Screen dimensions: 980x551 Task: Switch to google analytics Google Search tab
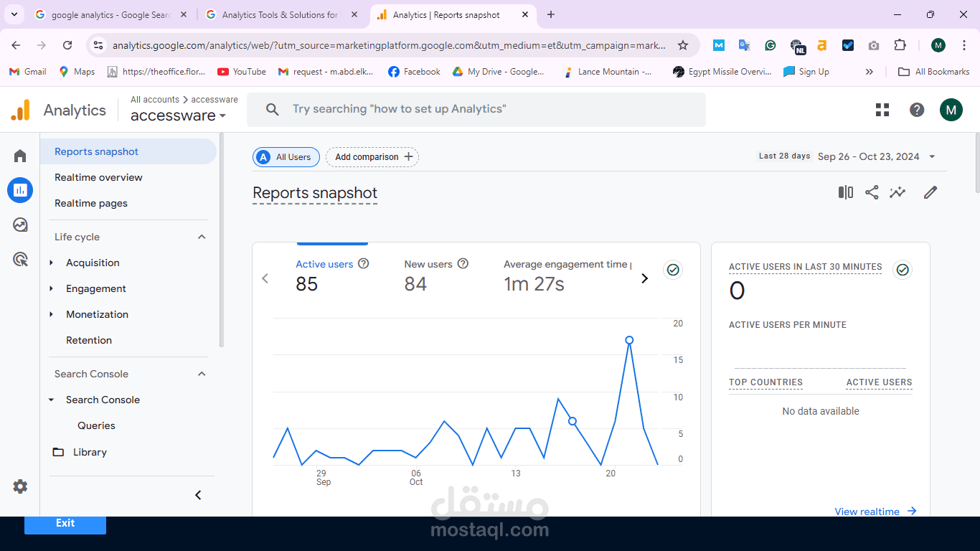coord(111,14)
